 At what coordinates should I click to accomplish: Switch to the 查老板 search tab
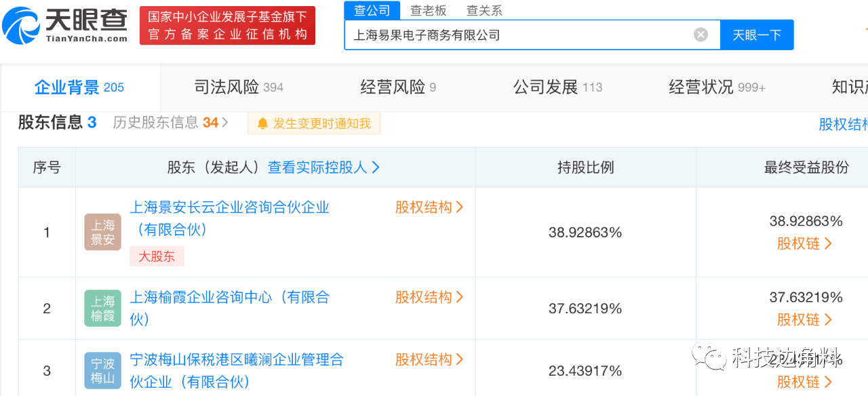click(429, 10)
